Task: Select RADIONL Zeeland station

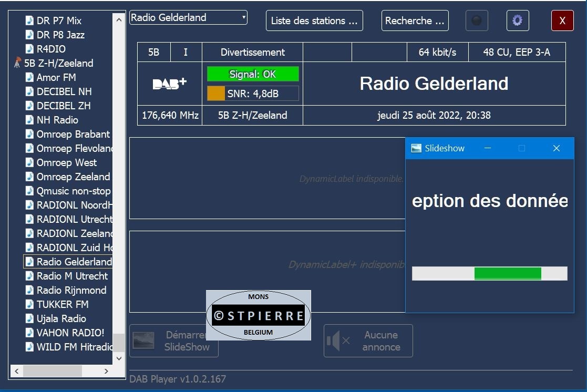Action: pos(74,234)
